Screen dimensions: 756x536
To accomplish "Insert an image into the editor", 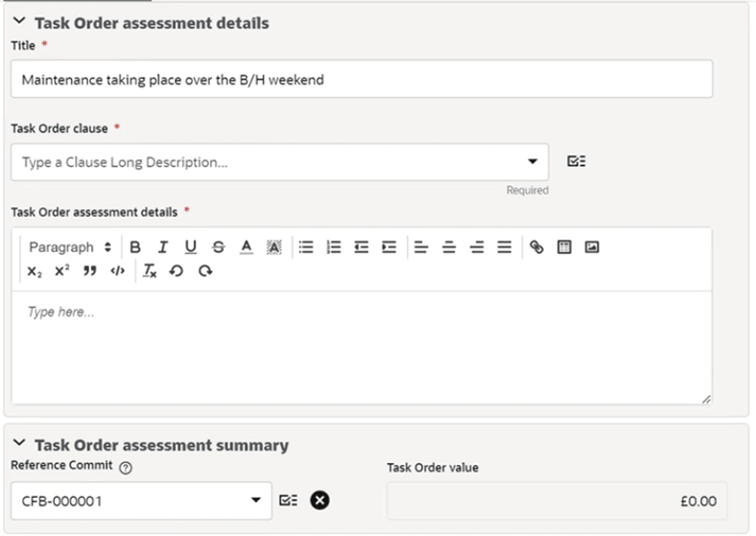I will pyautogui.click(x=592, y=247).
